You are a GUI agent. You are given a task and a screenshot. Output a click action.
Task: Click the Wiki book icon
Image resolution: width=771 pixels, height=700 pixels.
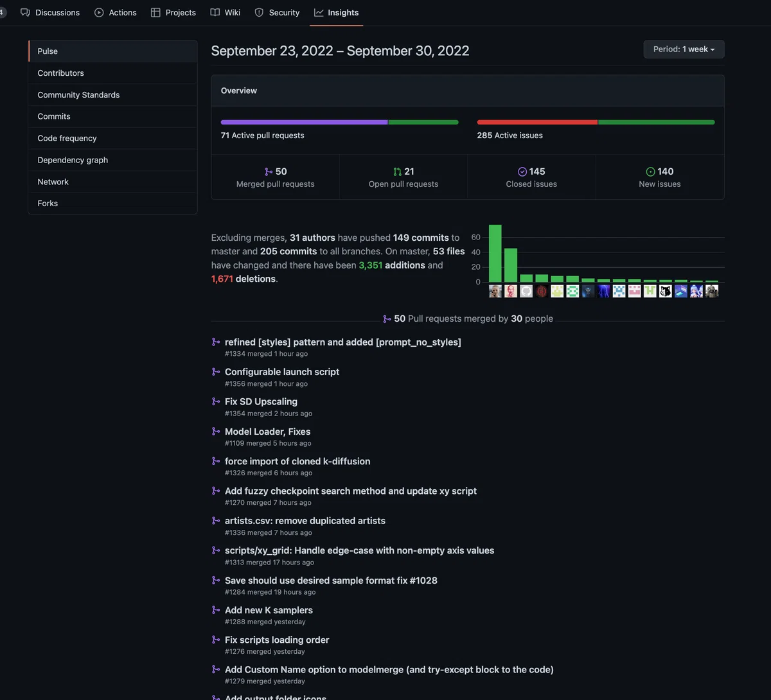click(x=215, y=13)
